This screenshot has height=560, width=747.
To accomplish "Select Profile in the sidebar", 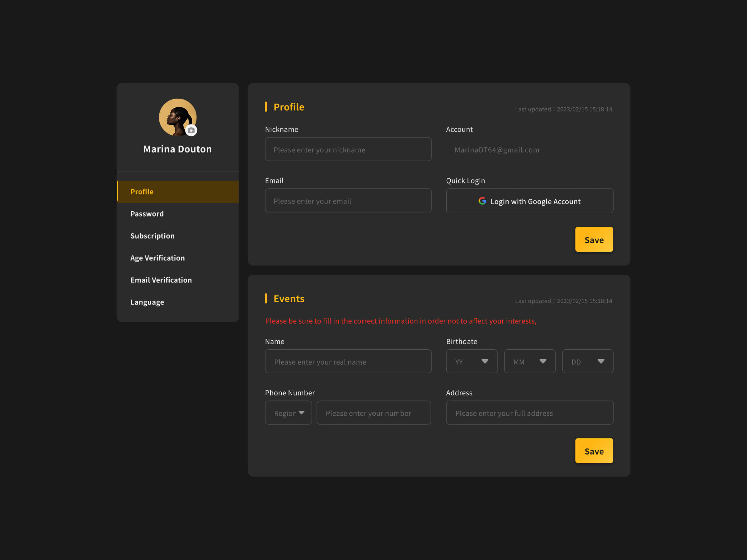I will tap(178, 192).
